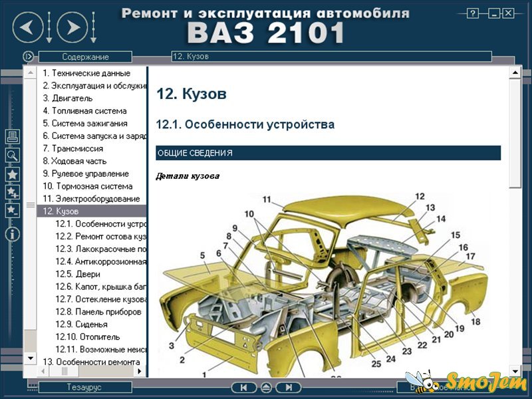This screenshot has width=532, height=399.
Task: Open the bookmarks star icon
Action: point(13,174)
